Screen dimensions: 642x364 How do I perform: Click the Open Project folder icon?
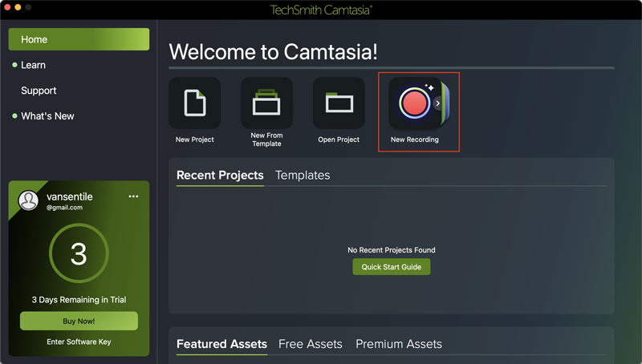coord(339,103)
